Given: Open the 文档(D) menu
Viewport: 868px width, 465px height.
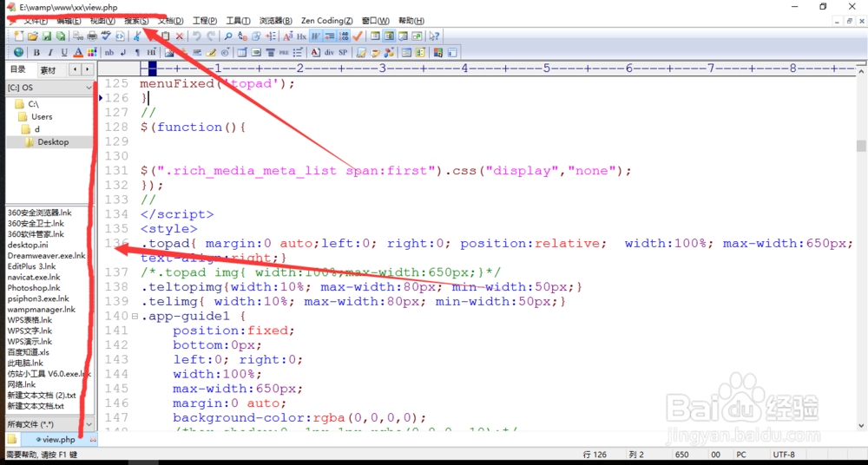Looking at the screenshot, I should pos(171,21).
